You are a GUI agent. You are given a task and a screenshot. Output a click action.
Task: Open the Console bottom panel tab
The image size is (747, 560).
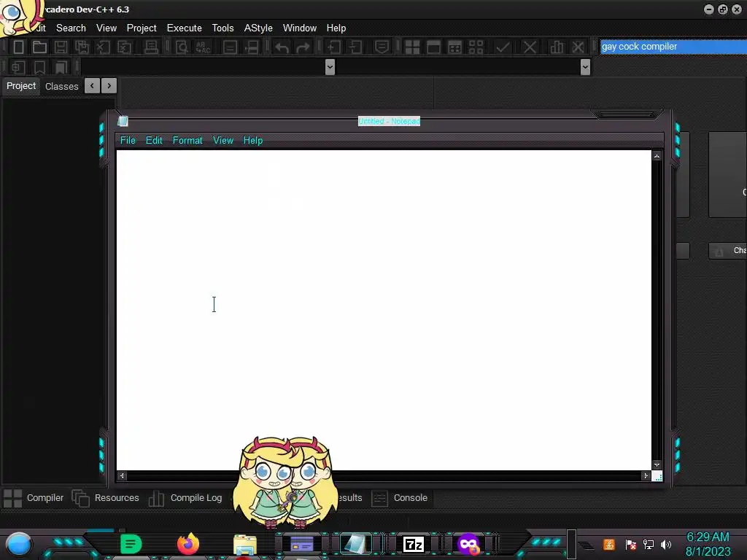click(400, 498)
